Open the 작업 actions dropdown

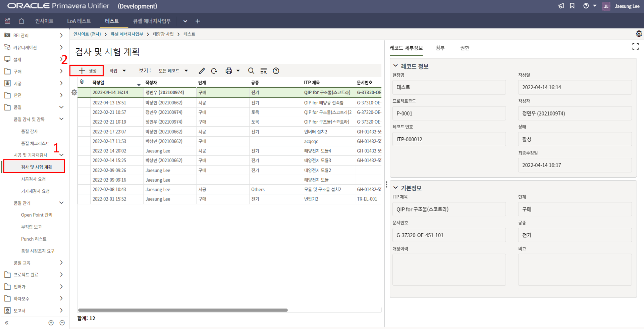click(117, 71)
